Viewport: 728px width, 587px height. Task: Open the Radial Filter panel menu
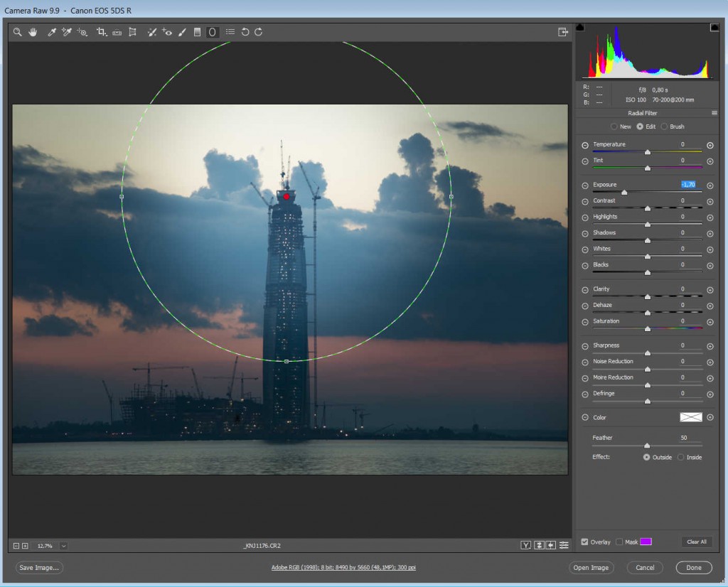tap(714, 113)
